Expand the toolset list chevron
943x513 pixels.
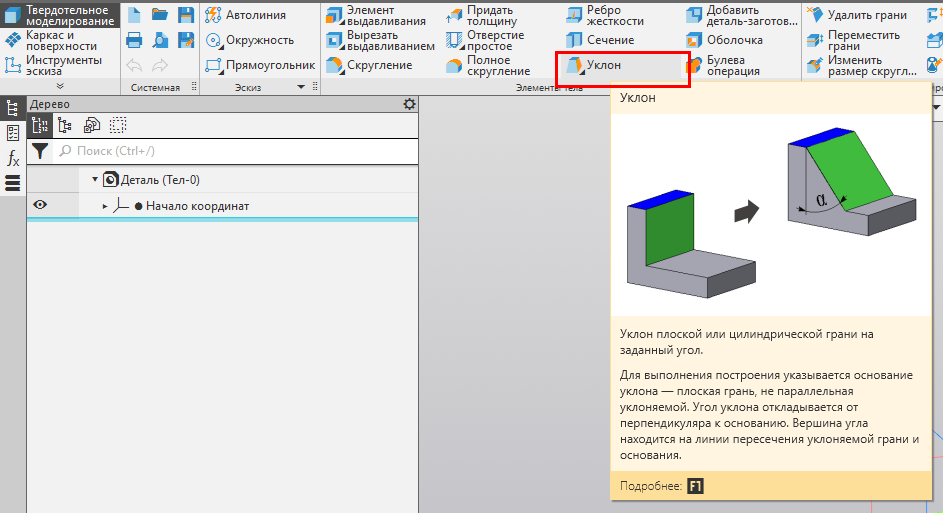[60, 86]
